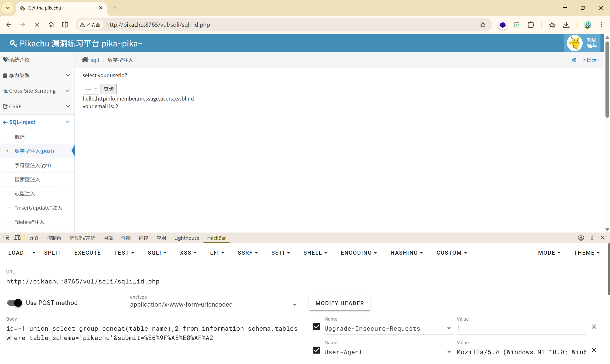Click the 点一下提示~ hint link
The width and height of the screenshot is (610, 364).
point(585,60)
